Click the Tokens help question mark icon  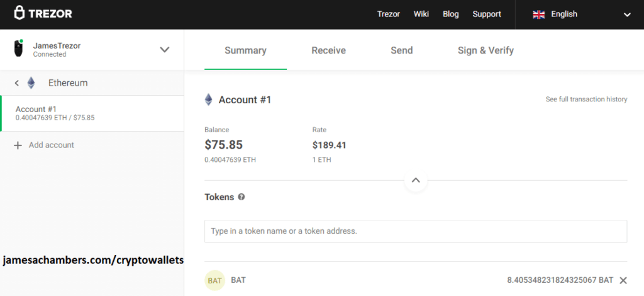[x=241, y=197]
